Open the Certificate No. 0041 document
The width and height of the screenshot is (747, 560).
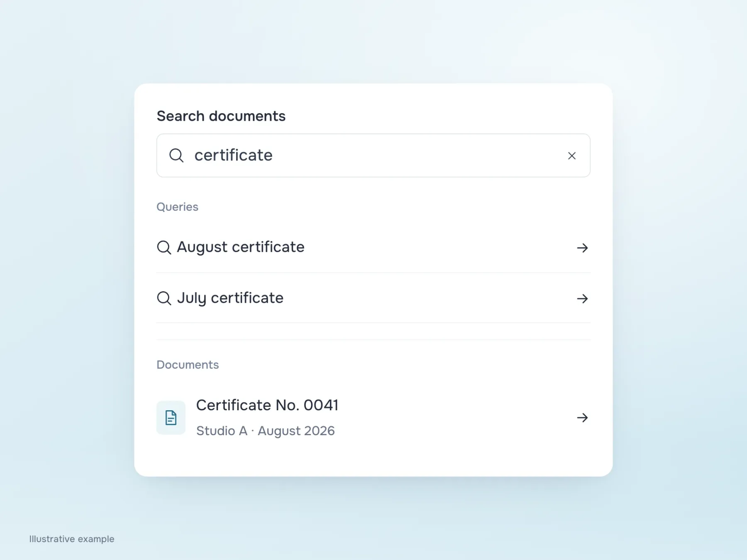pyautogui.click(x=373, y=417)
